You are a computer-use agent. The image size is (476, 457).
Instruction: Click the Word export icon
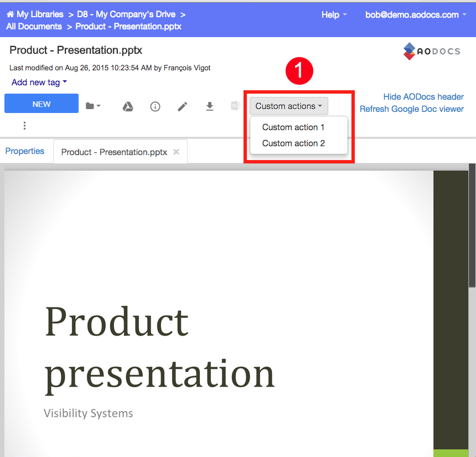click(236, 106)
